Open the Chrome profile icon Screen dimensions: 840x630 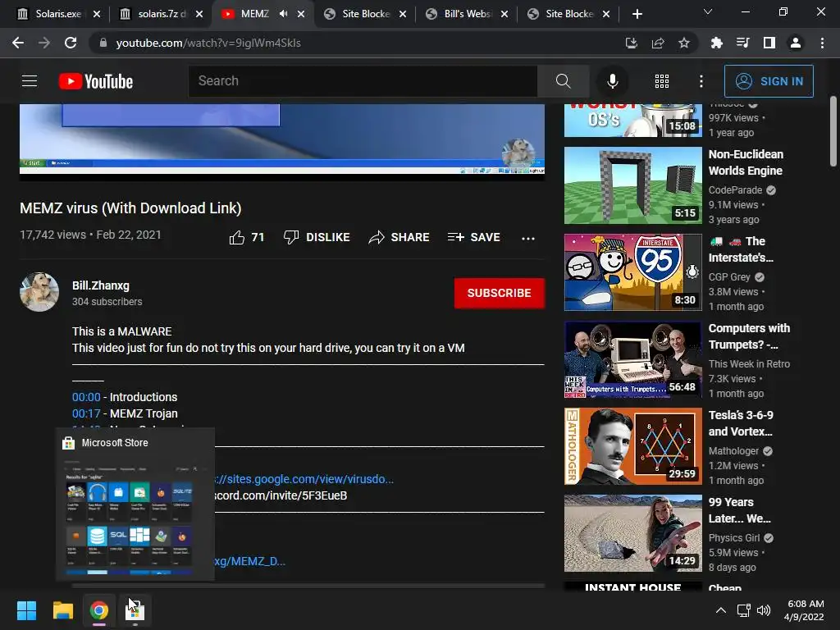tap(796, 43)
